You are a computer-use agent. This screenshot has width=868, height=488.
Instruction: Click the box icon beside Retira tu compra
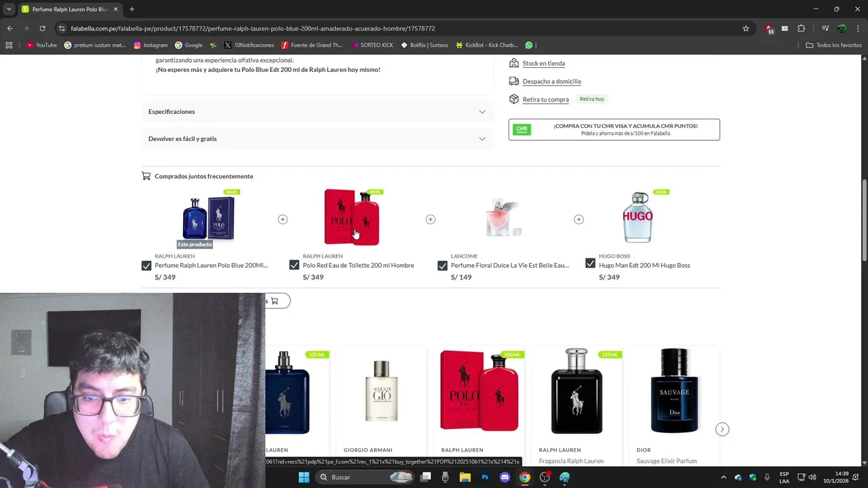(514, 99)
